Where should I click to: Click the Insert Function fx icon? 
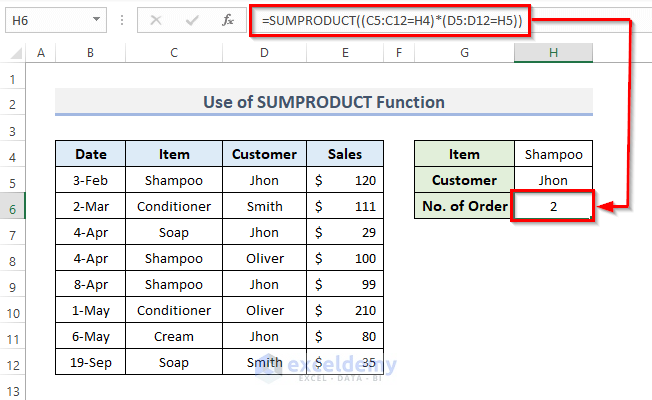[x=228, y=20]
